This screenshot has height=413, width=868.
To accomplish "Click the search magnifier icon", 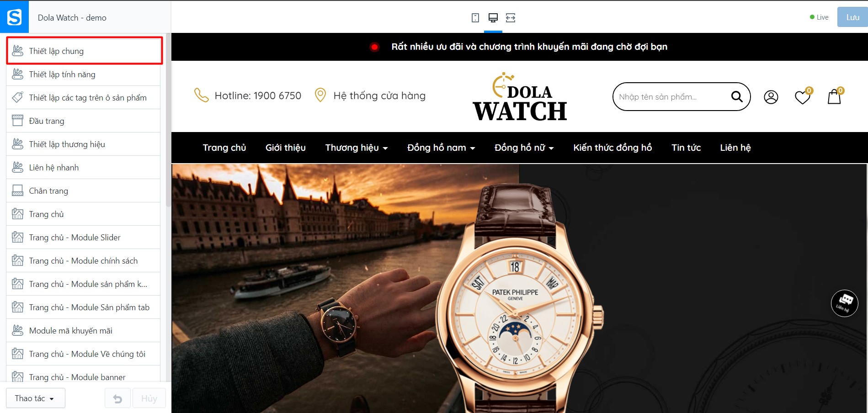I will tap(736, 96).
